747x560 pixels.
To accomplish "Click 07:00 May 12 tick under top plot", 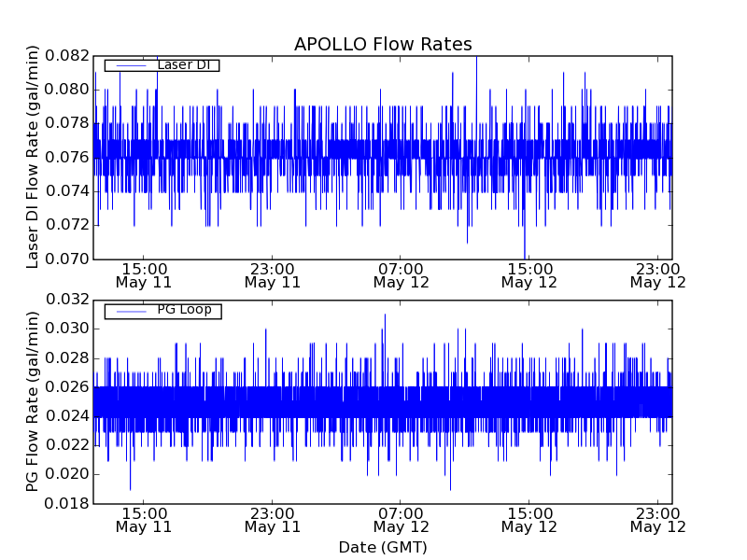I will 401,274.
